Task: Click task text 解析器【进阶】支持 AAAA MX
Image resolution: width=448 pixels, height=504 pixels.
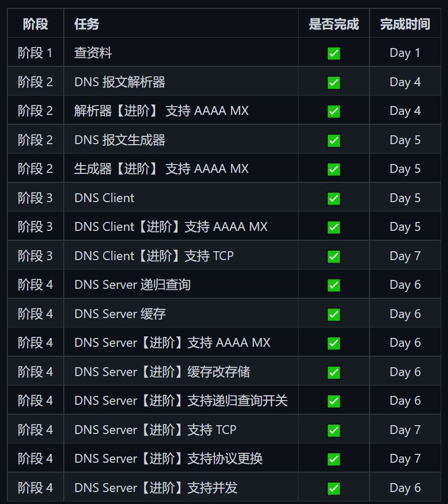Action: [162, 111]
